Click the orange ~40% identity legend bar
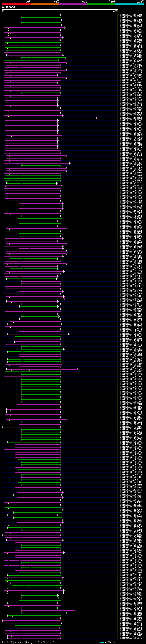 (x=45, y=4)
